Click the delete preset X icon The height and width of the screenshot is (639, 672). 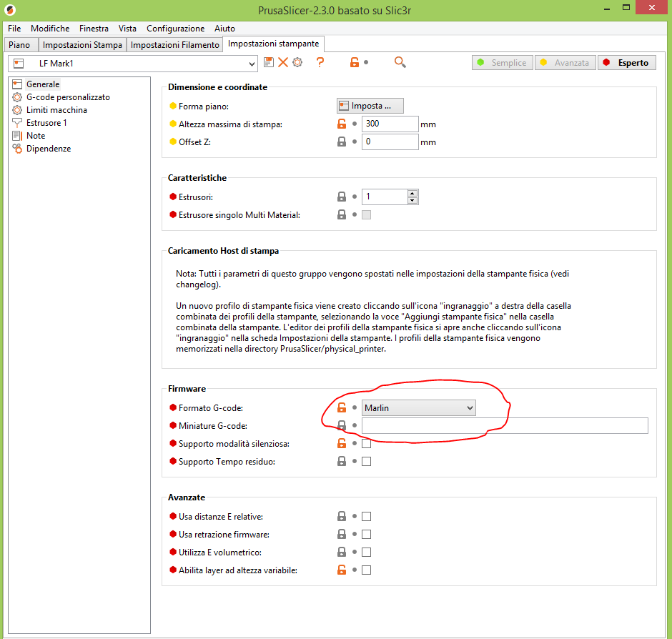coord(283,63)
